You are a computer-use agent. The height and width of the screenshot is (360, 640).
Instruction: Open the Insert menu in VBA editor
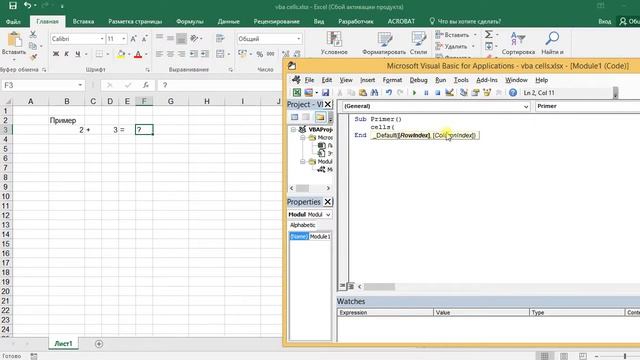[x=367, y=80]
